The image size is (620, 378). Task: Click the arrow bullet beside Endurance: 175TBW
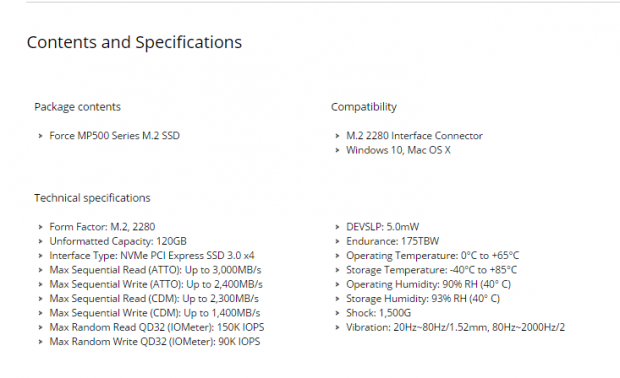tap(337, 241)
